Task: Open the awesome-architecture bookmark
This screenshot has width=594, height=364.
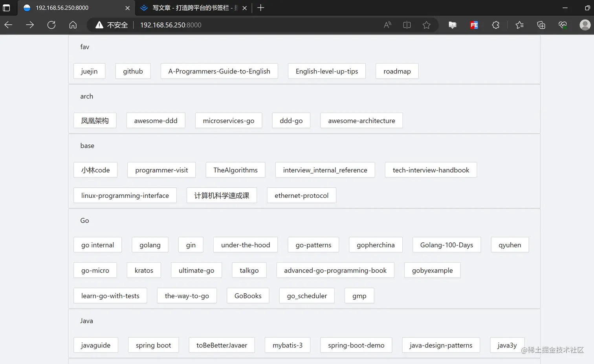Action: tap(361, 121)
